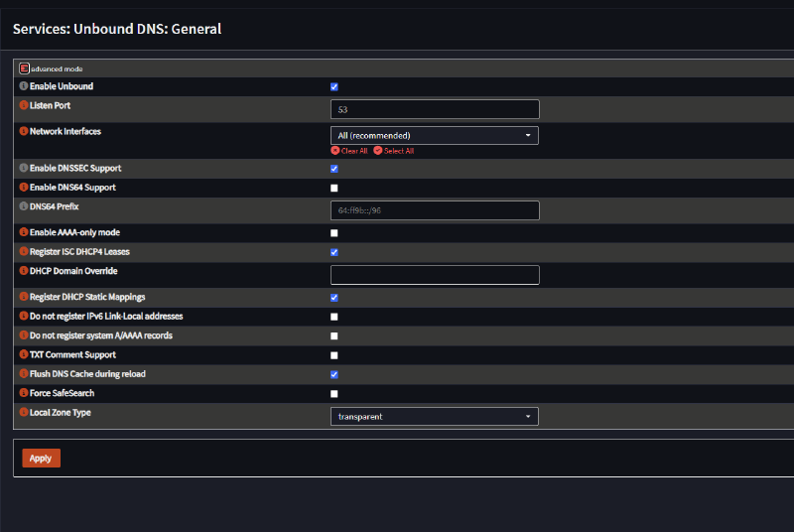Click the Services: Unbound DNS: General heading
Image resolution: width=794 pixels, height=532 pixels.
pyautogui.click(x=117, y=29)
